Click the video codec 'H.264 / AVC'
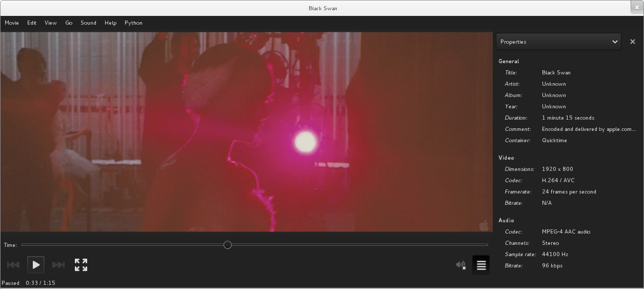Image resolution: width=644 pixels, height=289 pixels. 558,180
